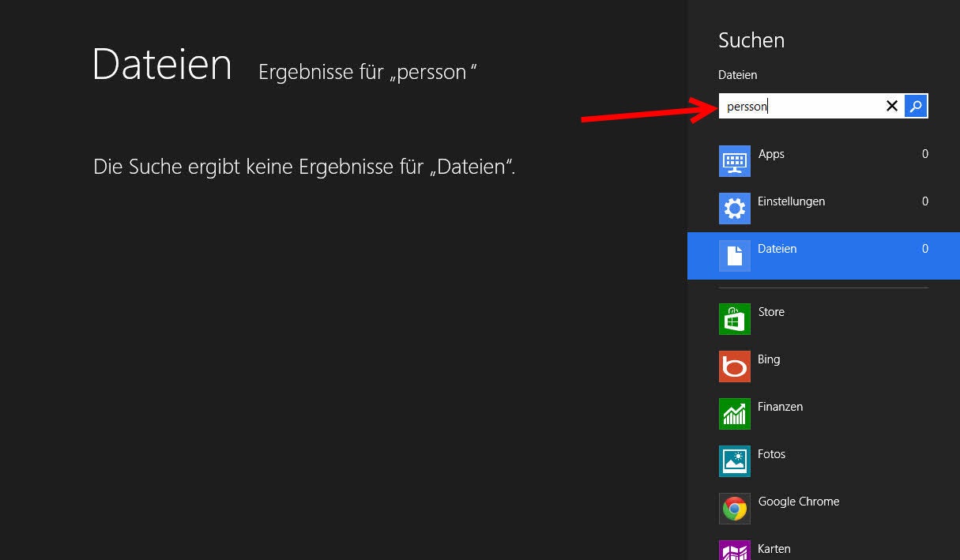This screenshot has height=560, width=960.
Task: Select the Apps category label
Action: coord(771,154)
